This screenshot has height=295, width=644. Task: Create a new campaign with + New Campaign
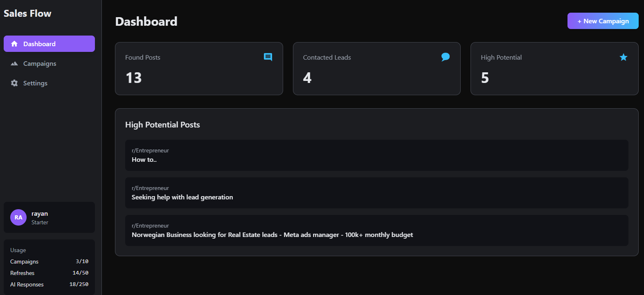click(603, 21)
